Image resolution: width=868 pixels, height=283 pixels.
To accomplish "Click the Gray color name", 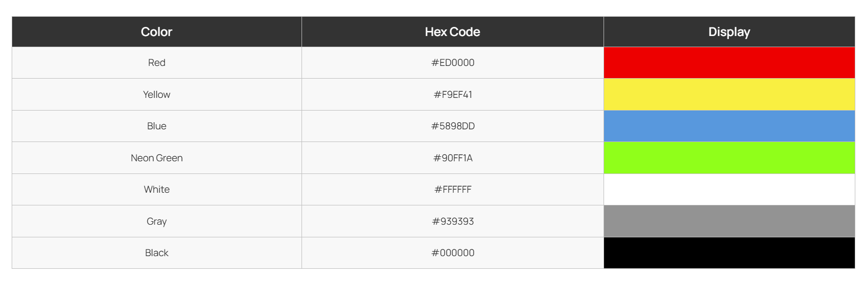I will click(x=156, y=222).
